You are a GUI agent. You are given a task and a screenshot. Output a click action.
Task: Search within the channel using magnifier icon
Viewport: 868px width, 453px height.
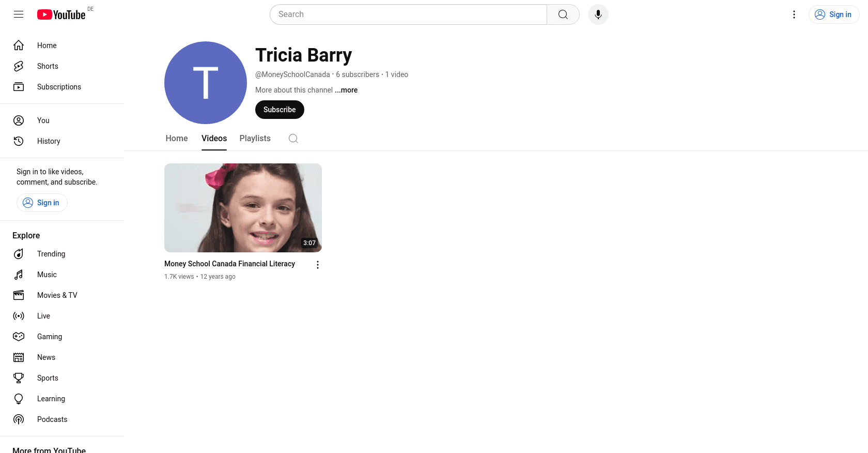point(293,139)
